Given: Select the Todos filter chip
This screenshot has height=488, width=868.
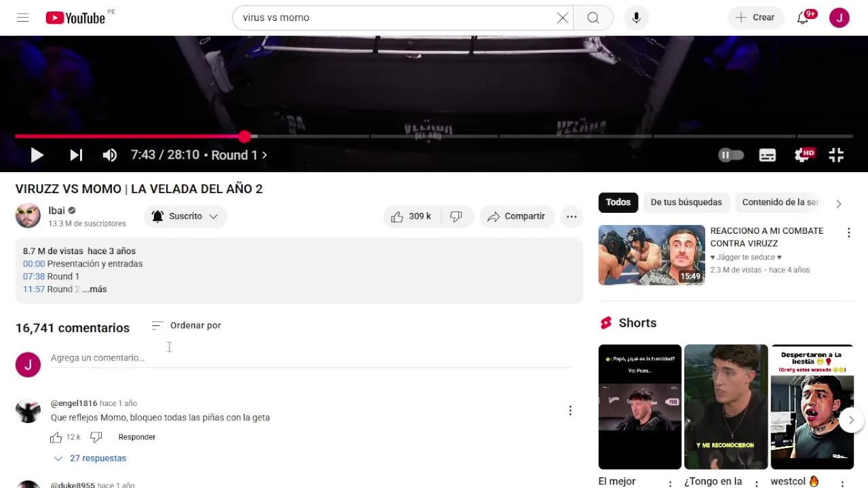Looking at the screenshot, I should 618,202.
